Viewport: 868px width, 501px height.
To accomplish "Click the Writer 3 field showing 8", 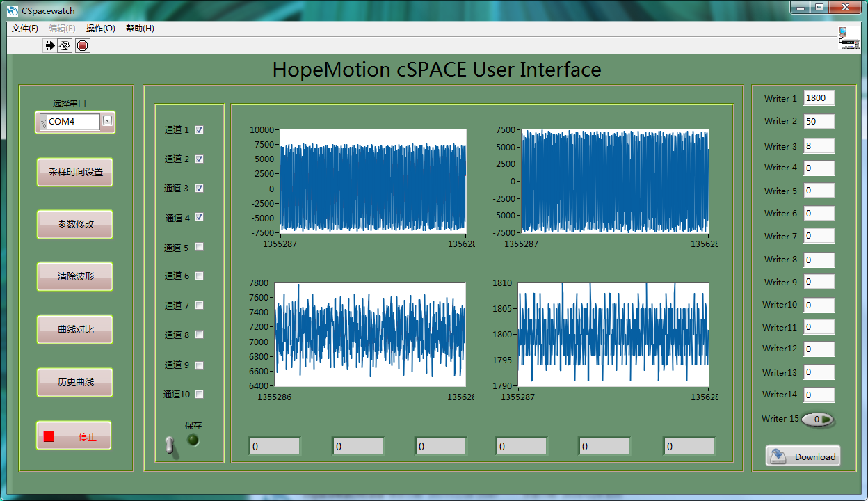I will coord(819,146).
